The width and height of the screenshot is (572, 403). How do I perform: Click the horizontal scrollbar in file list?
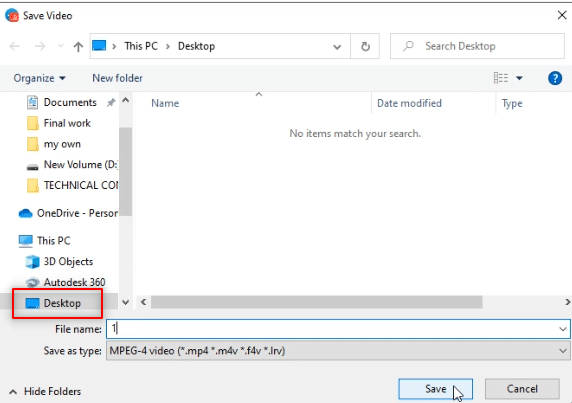pyautogui.click(x=317, y=302)
